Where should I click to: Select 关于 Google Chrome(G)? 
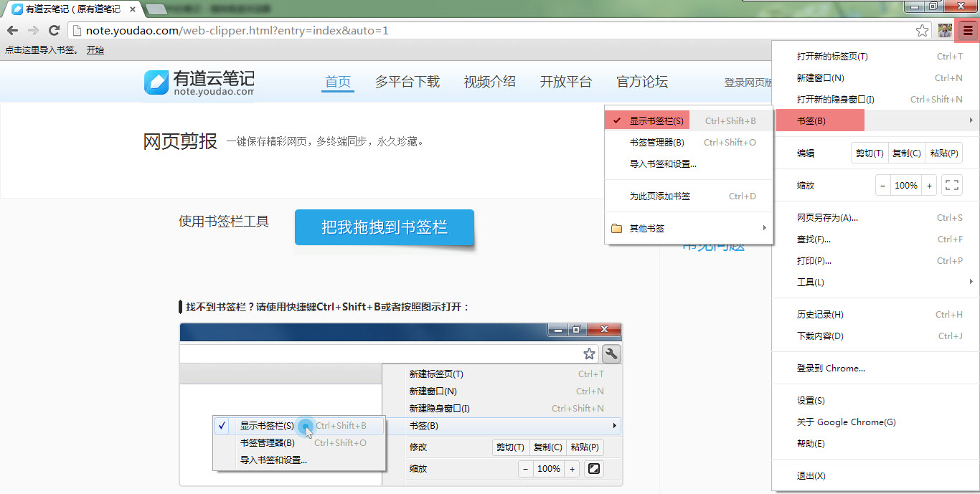876,422
